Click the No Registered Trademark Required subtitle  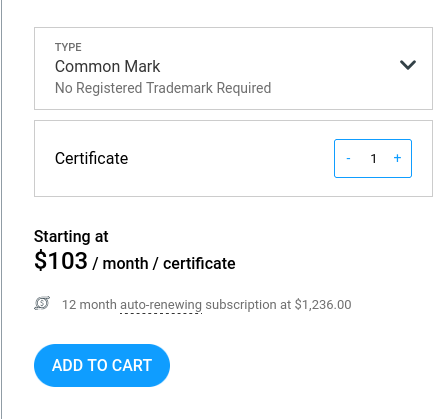[163, 88]
